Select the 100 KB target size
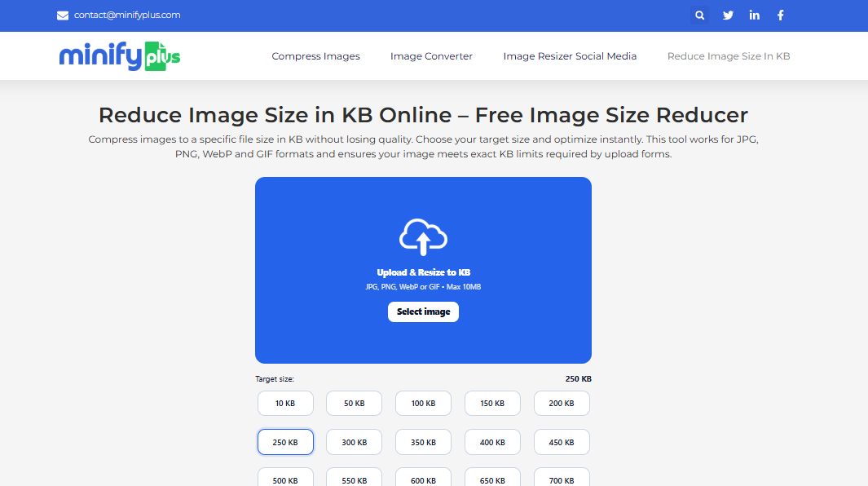This screenshot has height=486, width=868. tap(423, 403)
